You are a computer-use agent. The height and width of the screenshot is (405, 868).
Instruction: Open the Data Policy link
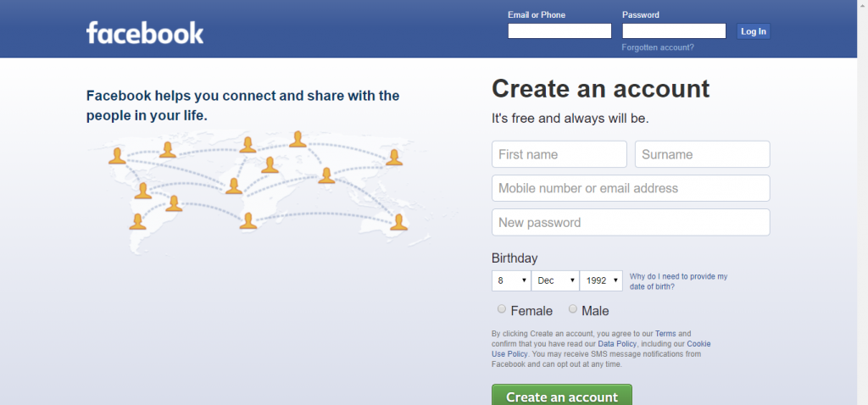click(619, 344)
